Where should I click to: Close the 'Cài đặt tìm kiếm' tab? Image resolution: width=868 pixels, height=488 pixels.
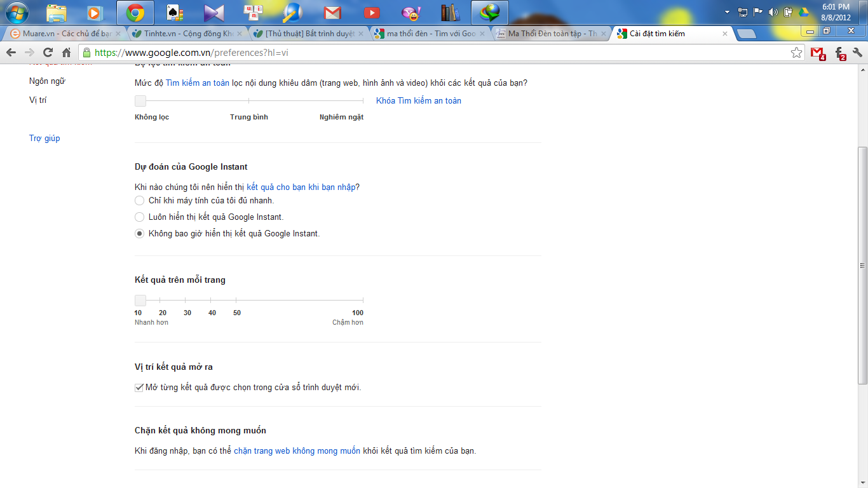coord(725,34)
